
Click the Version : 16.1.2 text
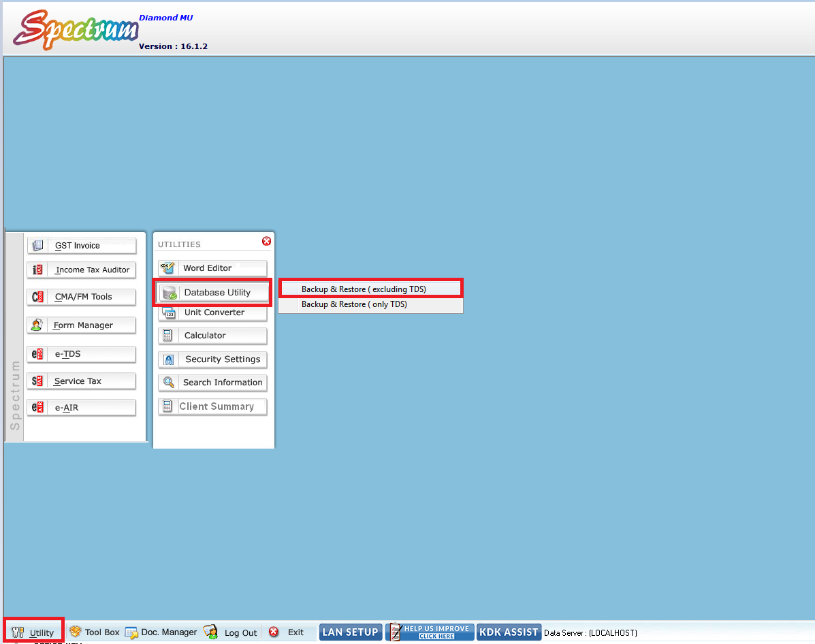click(x=173, y=46)
